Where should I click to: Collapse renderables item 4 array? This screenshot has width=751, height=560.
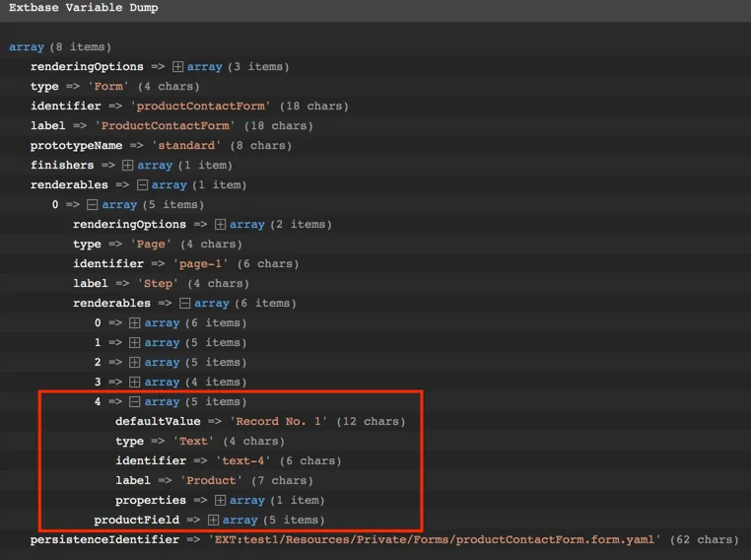(135, 401)
